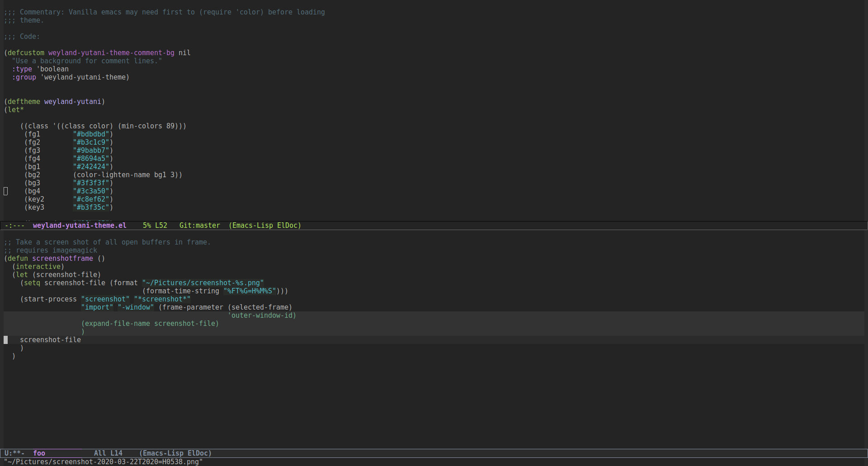
Task: Click on screenshotframe function name
Action: click(62, 258)
